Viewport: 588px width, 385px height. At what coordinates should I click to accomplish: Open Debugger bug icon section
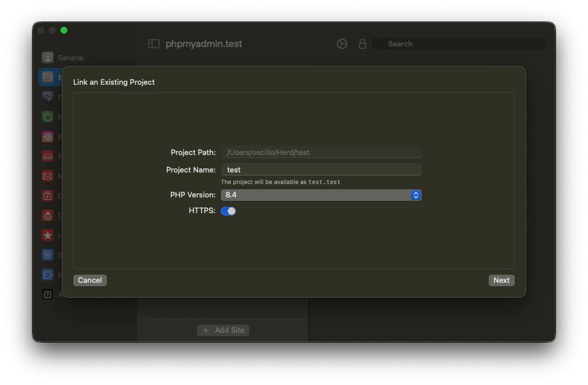(48, 215)
